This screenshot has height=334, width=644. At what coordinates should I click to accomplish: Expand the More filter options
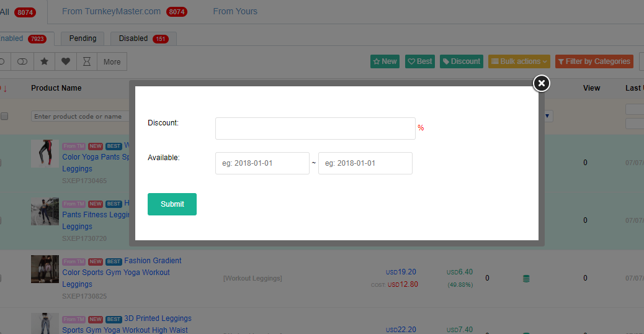pyautogui.click(x=112, y=61)
